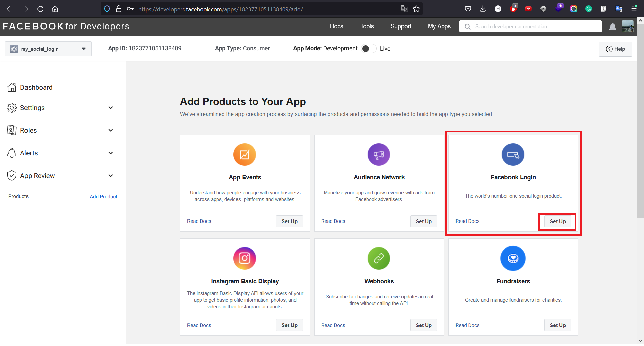Open the user profile picture
This screenshot has width=644, height=346.
point(628,27)
